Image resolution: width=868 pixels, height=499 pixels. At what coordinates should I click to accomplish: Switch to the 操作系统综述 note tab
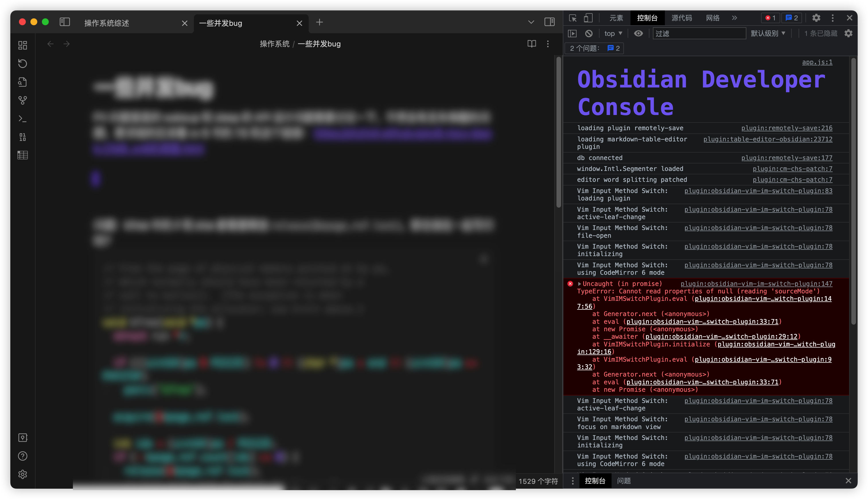click(106, 23)
